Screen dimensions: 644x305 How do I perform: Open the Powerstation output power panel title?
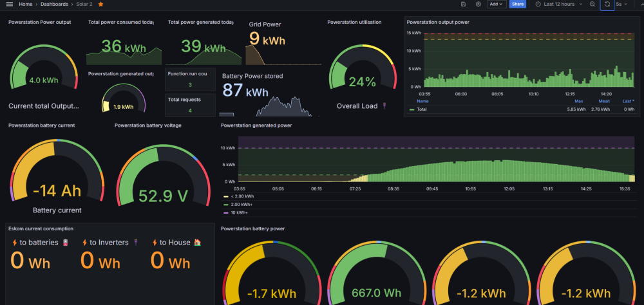click(438, 22)
